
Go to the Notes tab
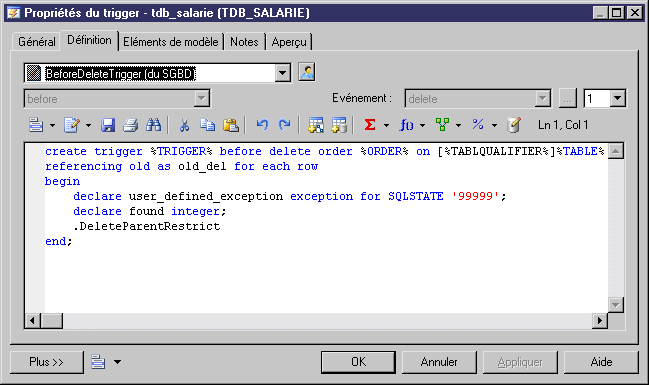click(x=244, y=42)
